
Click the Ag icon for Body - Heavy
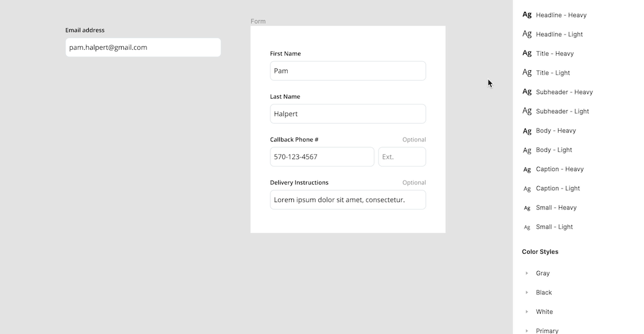[x=527, y=131]
